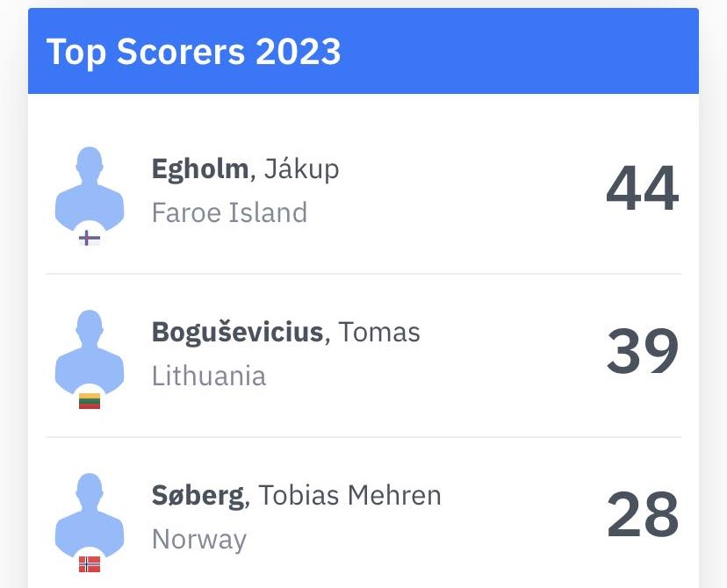Viewport: 727px width, 588px height.
Task: Click the Norway flag icon
Action: coord(90,564)
